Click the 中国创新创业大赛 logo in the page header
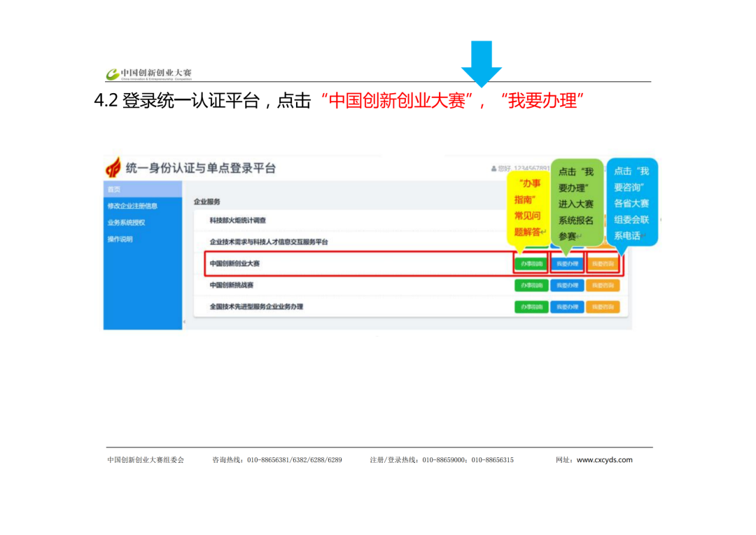 click(148, 74)
